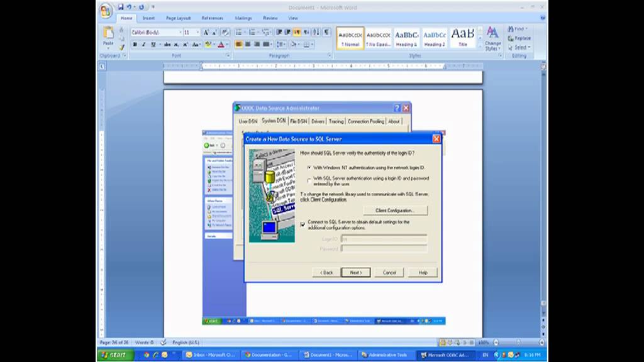Click the Bullets list icon

[238, 33]
